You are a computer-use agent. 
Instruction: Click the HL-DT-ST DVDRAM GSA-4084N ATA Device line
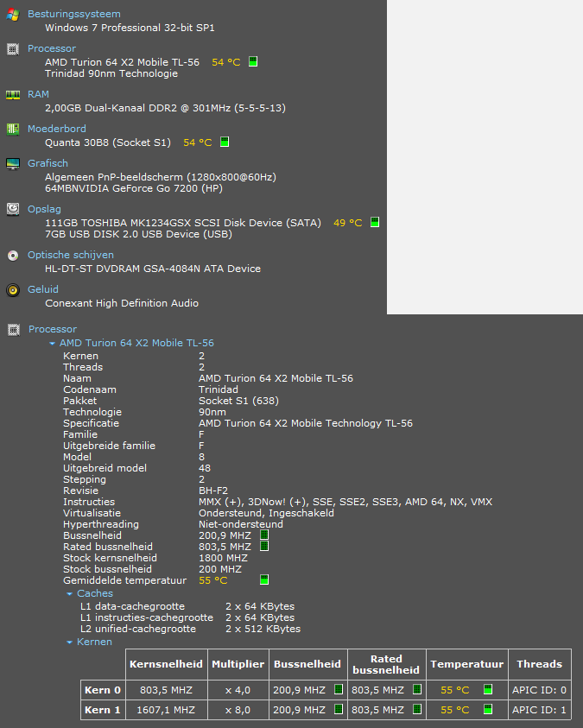coord(153,269)
